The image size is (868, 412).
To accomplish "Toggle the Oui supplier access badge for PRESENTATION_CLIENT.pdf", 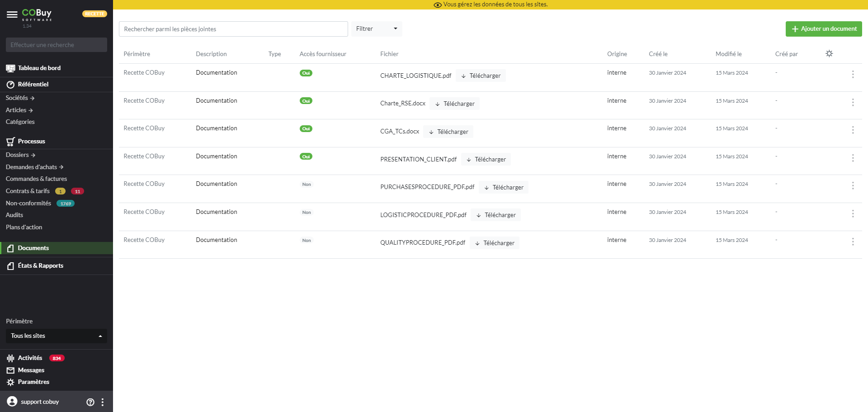I will pos(306,156).
